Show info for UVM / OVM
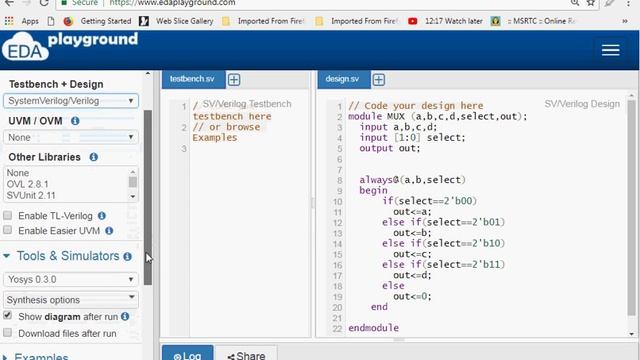Screen dimensions: 640x360 tap(75, 121)
